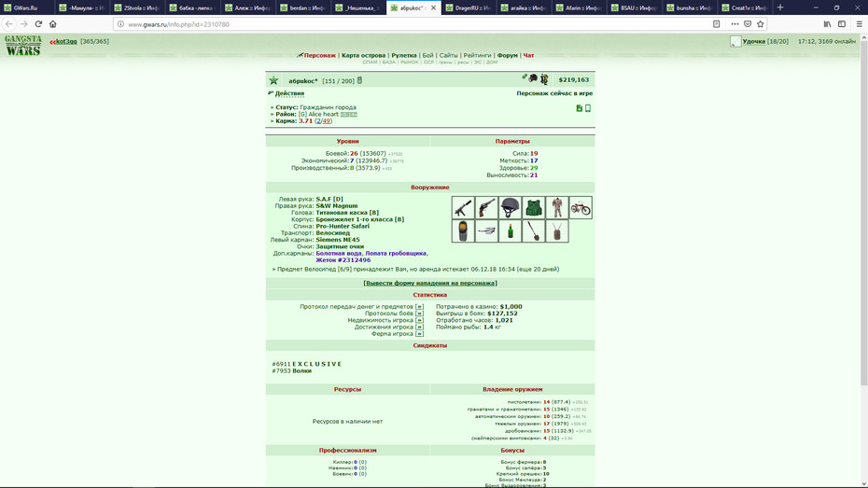868x488 pixels.
Task: Expand the player achievements [»] link
Action: click(x=419, y=327)
